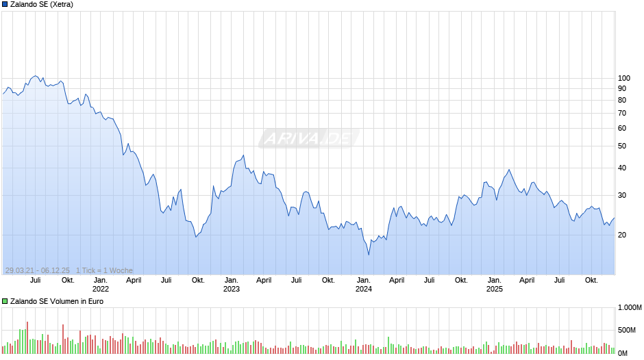Viewport: 644px width, 360px height.
Task: Click the first 'Juli' label on the time axis
Action: [36, 281]
